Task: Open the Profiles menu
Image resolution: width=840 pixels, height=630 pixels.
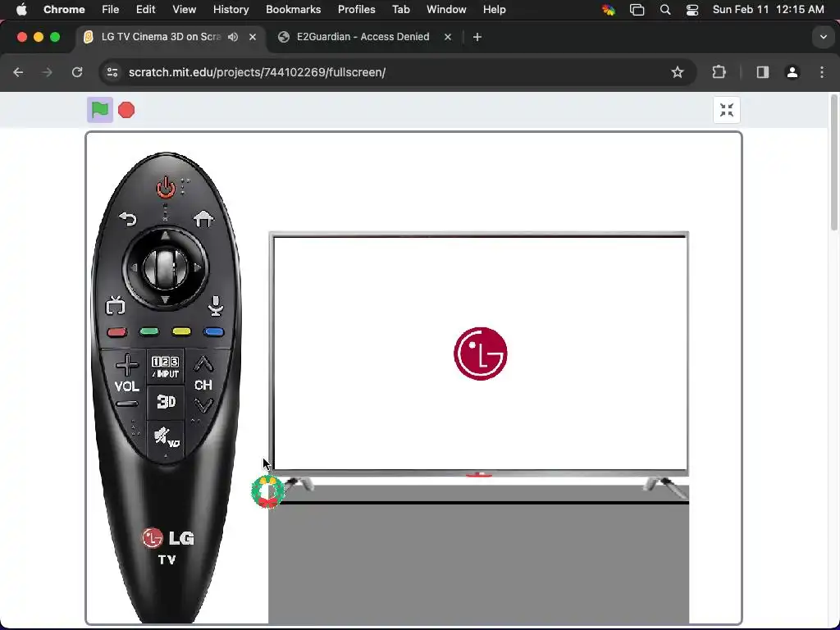Action: coord(356,10)
